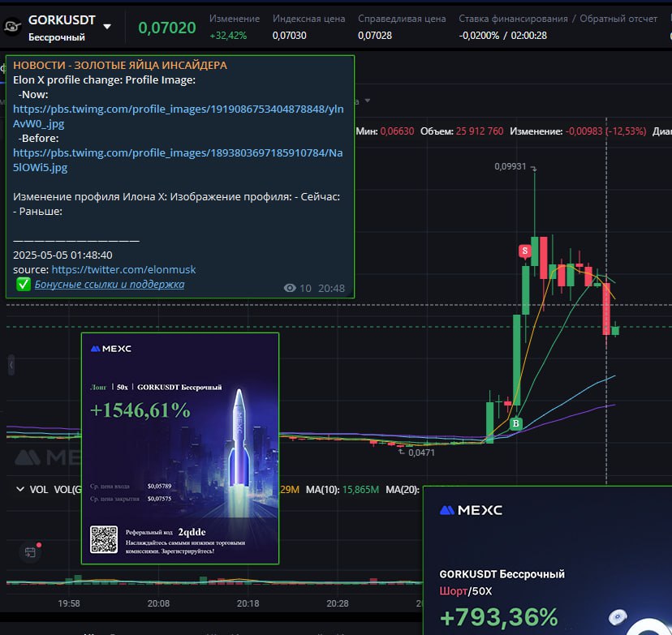Click referral code 2qdde

coord(192,532)
